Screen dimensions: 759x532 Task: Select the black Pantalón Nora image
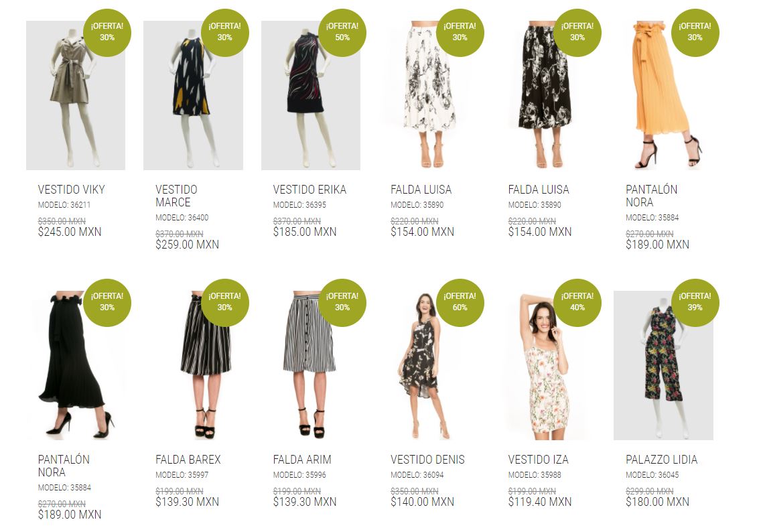pyautogui.click(x=76, y=365)
